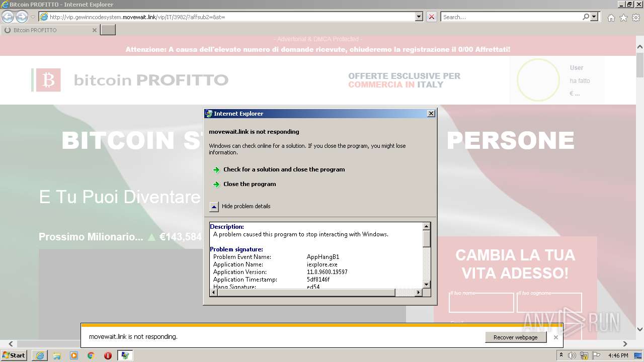644x362 pixels.
Task: Open a new tab button
Action: point(108,30)
